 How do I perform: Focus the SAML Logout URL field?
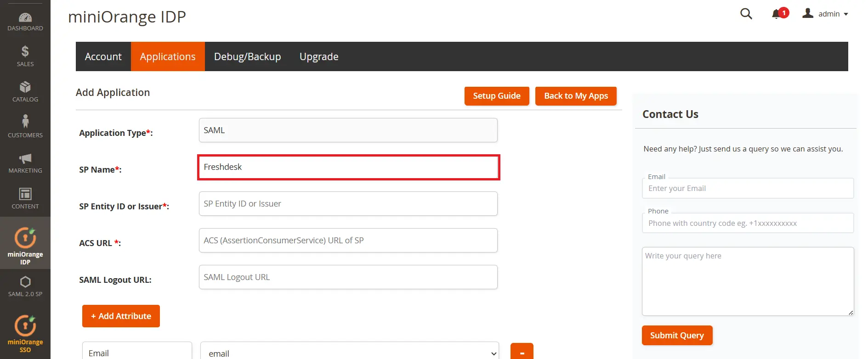click(348, 277)
